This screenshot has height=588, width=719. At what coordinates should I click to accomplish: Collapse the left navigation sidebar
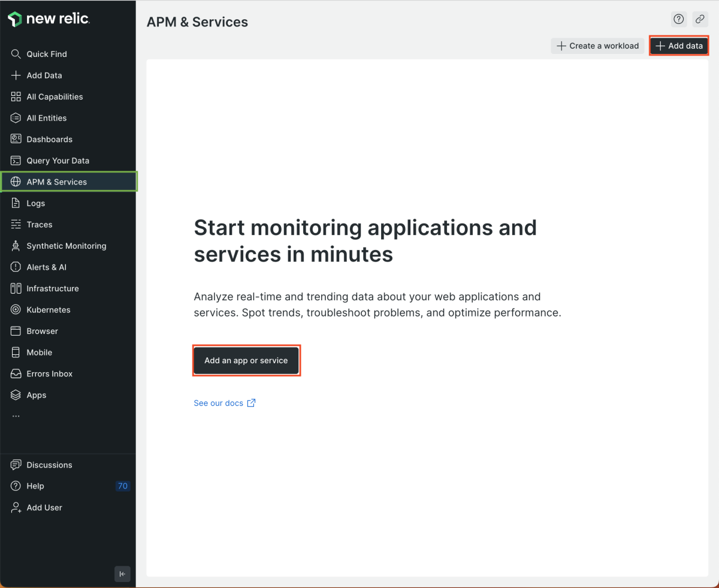pyautogui.click(x=122, y=574)
